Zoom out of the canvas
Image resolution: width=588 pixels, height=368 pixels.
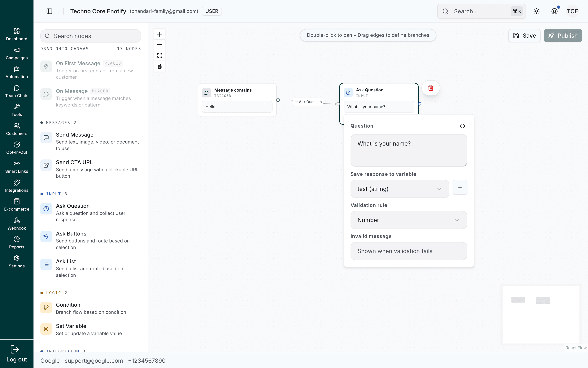point(160,45)
